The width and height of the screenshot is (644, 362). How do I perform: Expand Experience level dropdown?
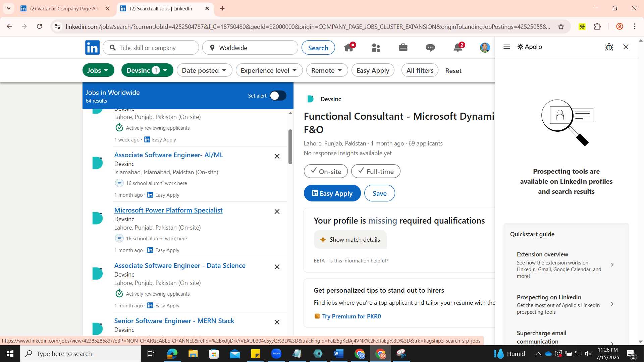pos(269,70)
